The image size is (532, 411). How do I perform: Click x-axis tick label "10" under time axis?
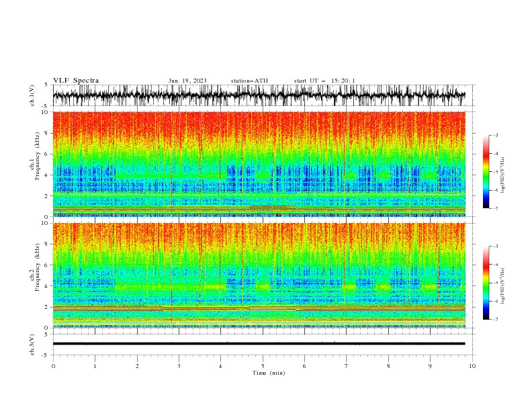click(472, 366)
